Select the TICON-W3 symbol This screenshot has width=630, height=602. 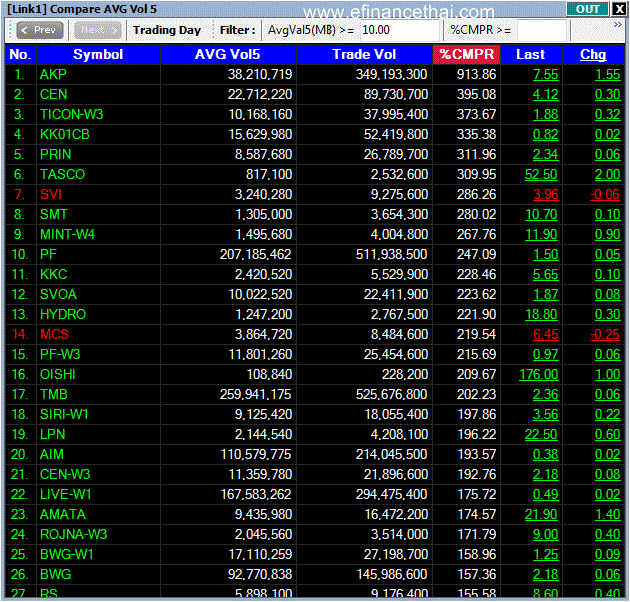[x=72, y=115]
